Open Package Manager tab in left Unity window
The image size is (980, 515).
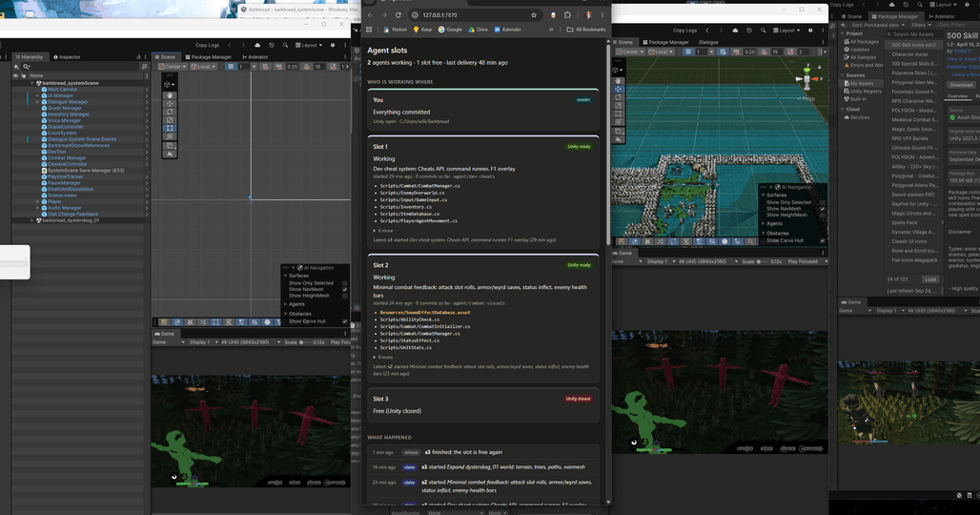(208, 57)
